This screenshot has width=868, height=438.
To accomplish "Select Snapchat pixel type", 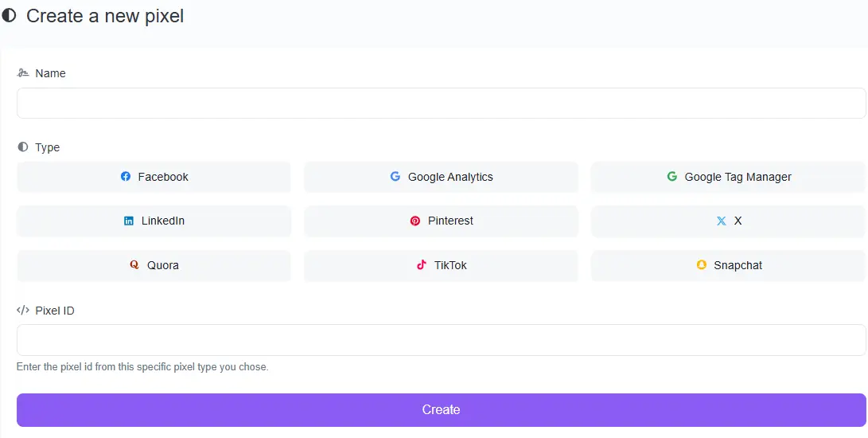I will click(x=729, y=265).
